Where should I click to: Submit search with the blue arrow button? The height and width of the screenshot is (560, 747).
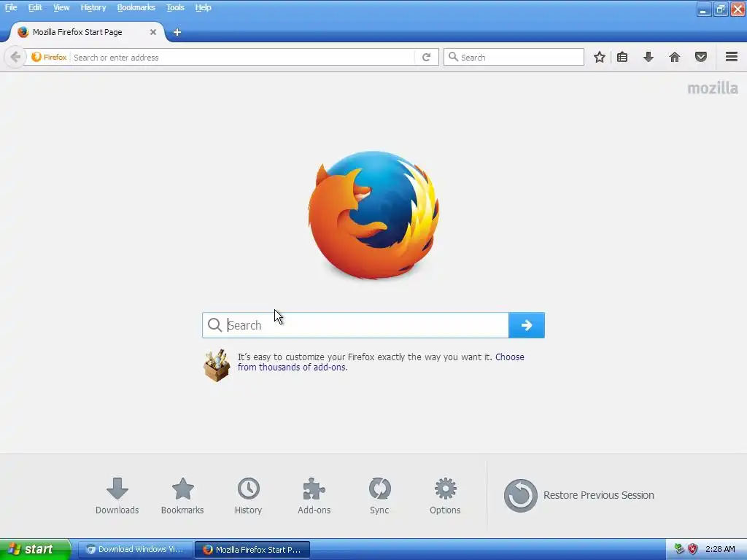coord(527,325)
